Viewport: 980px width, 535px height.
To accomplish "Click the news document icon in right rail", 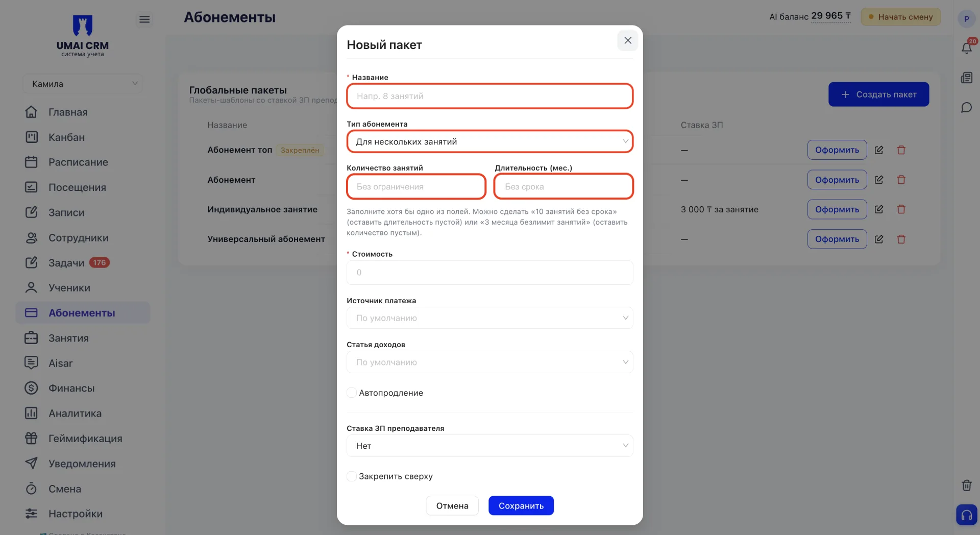I will click(966, 78).
